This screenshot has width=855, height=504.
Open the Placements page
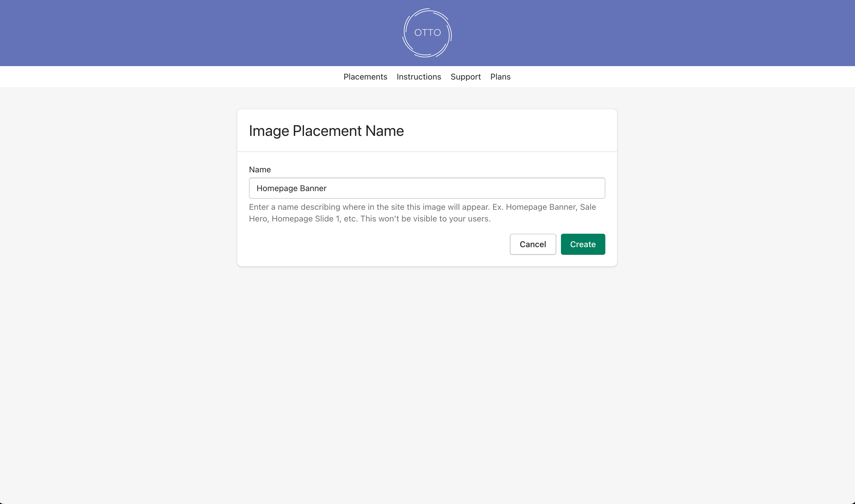(x=365, y=77)
